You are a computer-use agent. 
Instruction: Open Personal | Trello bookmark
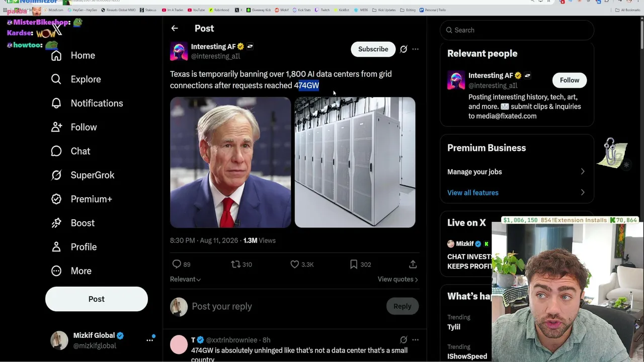pos(433,10)
